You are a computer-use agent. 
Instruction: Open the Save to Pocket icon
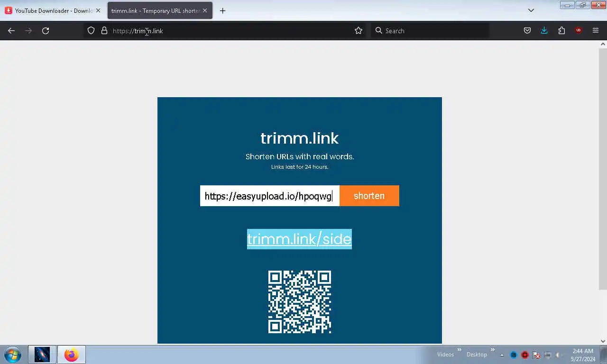coord(527,30)
